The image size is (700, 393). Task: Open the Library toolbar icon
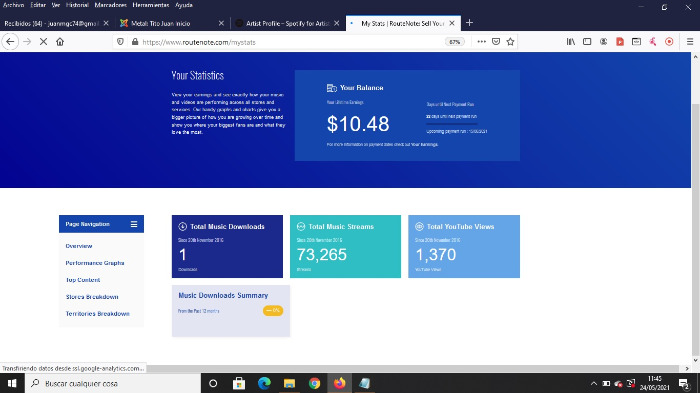[571, 42]
